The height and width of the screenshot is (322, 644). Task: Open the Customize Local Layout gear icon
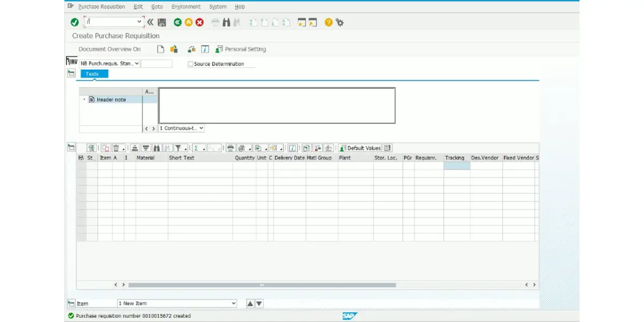click(x=340, y=22)
